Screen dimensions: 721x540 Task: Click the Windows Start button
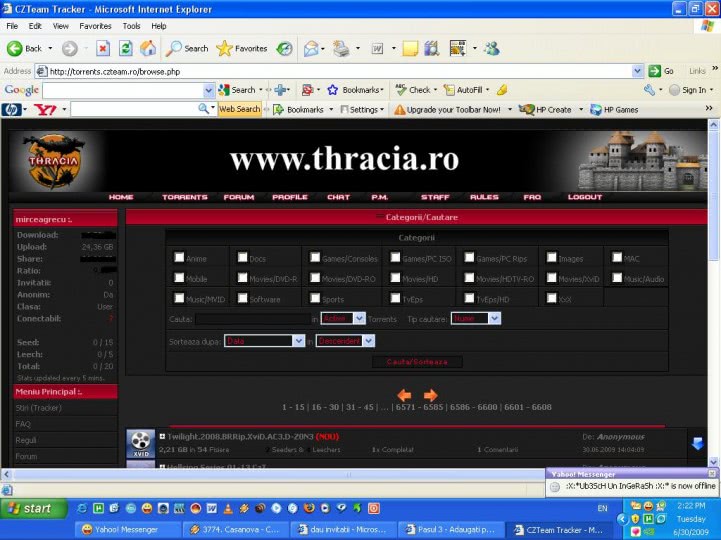pyautogui.click(x=31, y=508)
